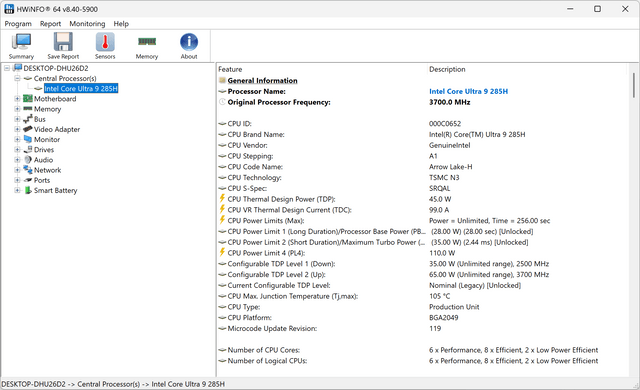Select the Number of Logical CPUs row
The height and width of the screenshot is (390, 640).
pyautogui.click(x=422, y=361)
